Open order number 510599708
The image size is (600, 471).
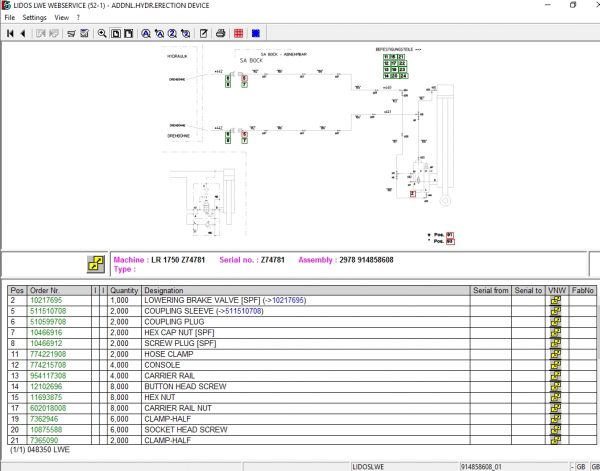click(x=48, y=322)
